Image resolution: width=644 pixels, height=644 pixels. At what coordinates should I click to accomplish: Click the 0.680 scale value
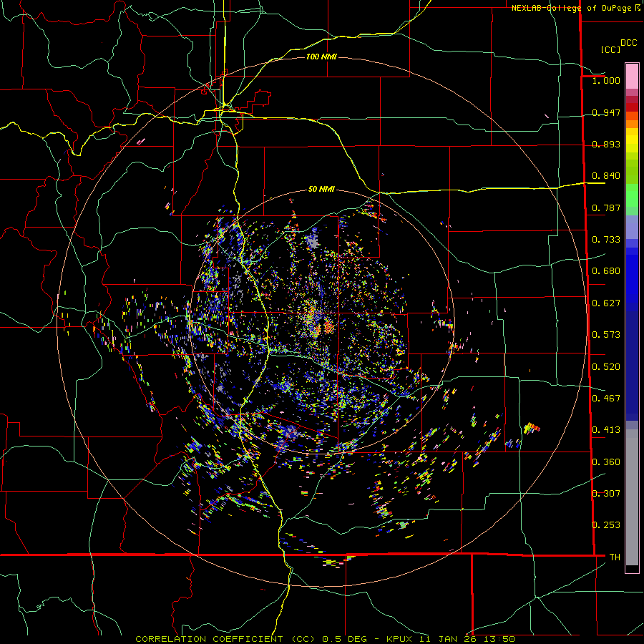point(606,271)
